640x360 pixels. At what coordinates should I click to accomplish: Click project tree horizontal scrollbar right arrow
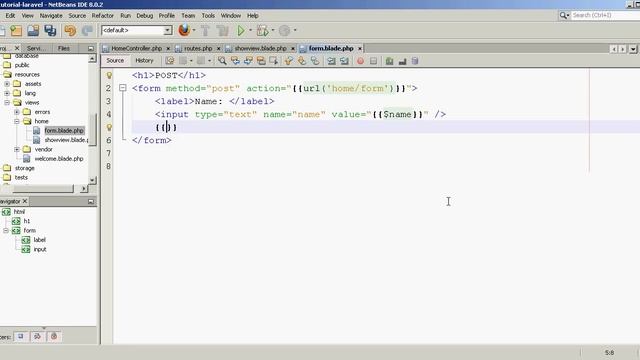point(84,189)
